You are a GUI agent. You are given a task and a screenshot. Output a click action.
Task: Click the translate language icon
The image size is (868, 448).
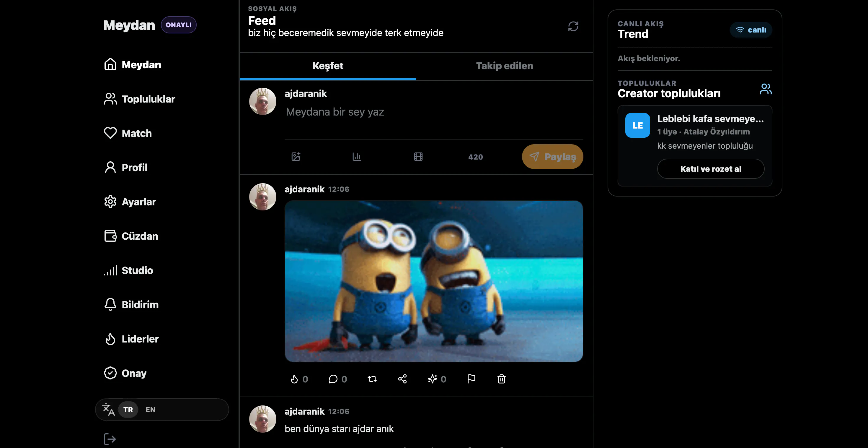click(109, 410)
